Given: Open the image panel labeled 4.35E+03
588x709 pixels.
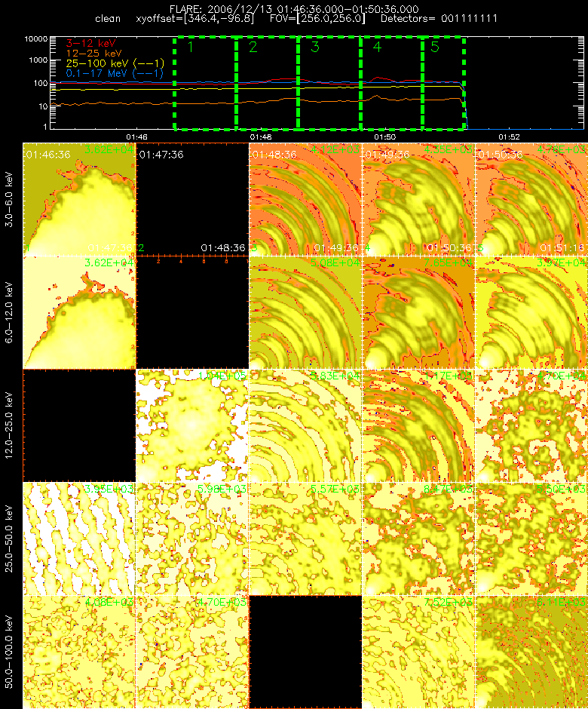Looking at the screenshot, I should click(418, 199).
